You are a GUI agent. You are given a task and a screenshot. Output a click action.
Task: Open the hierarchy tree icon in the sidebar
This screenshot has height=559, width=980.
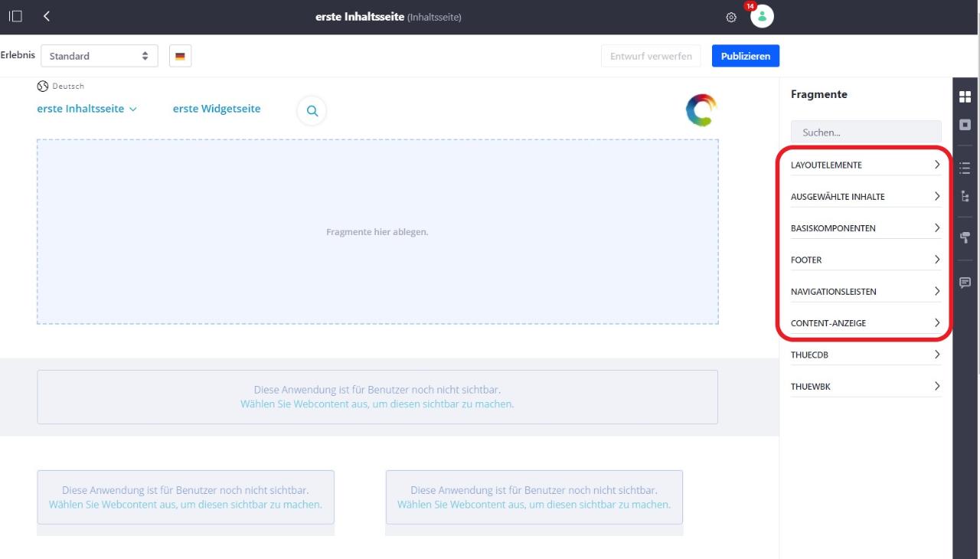coord(965,196)
